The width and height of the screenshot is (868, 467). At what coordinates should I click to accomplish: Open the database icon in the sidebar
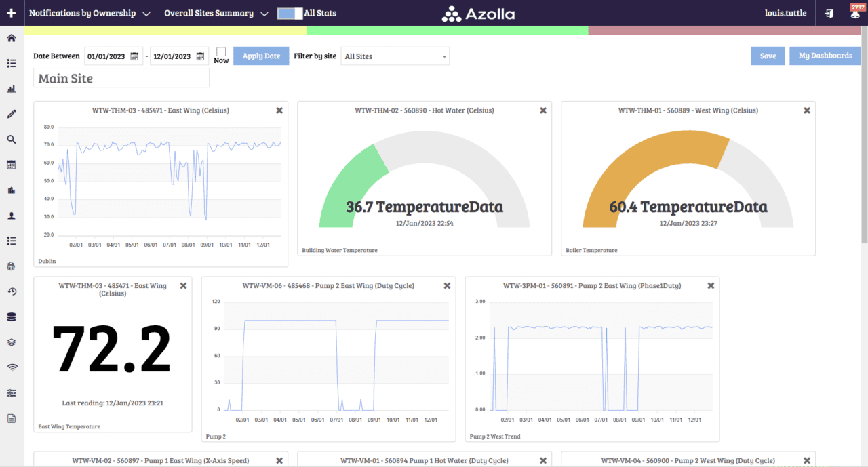tap(11, 316)
